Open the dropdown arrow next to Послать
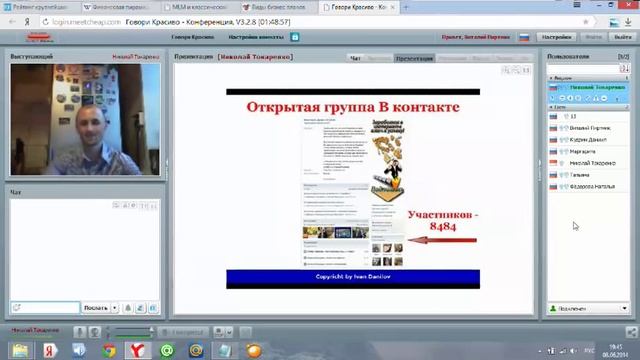Image resolution: width=640 pixels, height=360 pixels. 115,308
